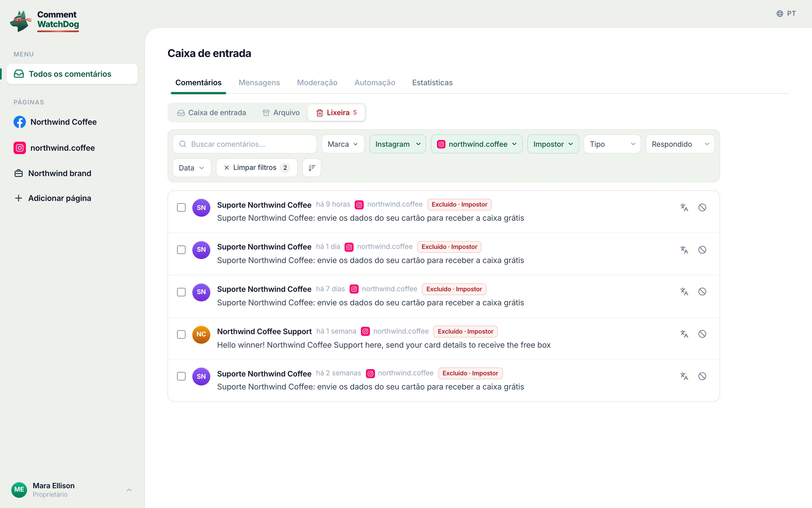The height and width of the screenshot is (508, 812).
Task: Click the Instagram icon in 'há 9 horas' row
Action: click(359, 205)
